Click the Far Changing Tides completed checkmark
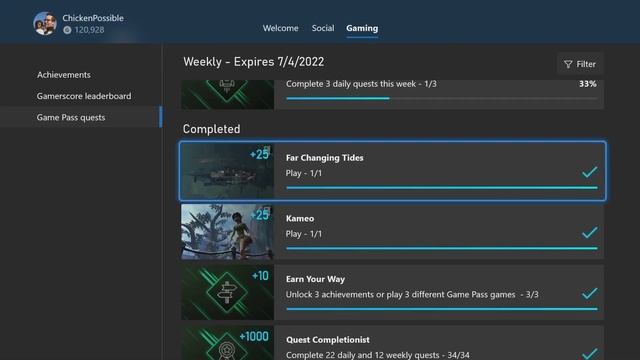This screenshot has height=360, width=640. click(589, 172)
